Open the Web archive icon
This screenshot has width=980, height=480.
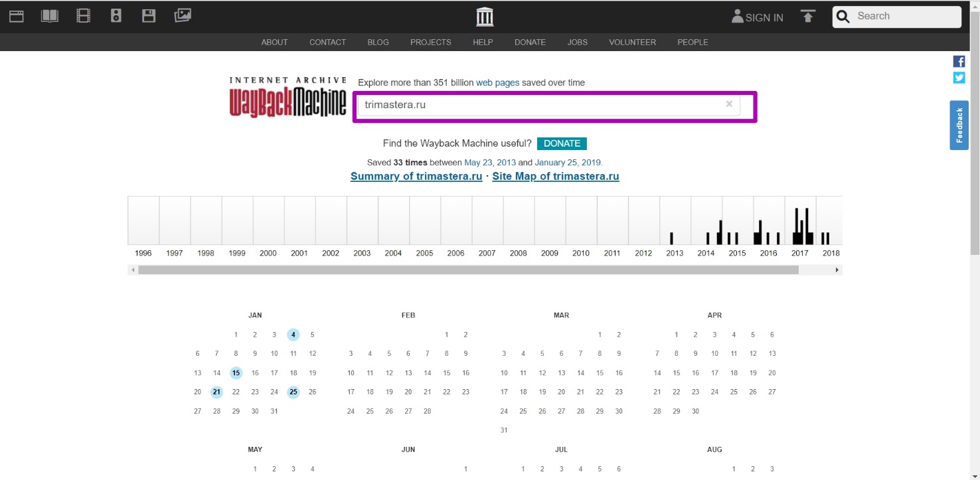click(17, 16)
